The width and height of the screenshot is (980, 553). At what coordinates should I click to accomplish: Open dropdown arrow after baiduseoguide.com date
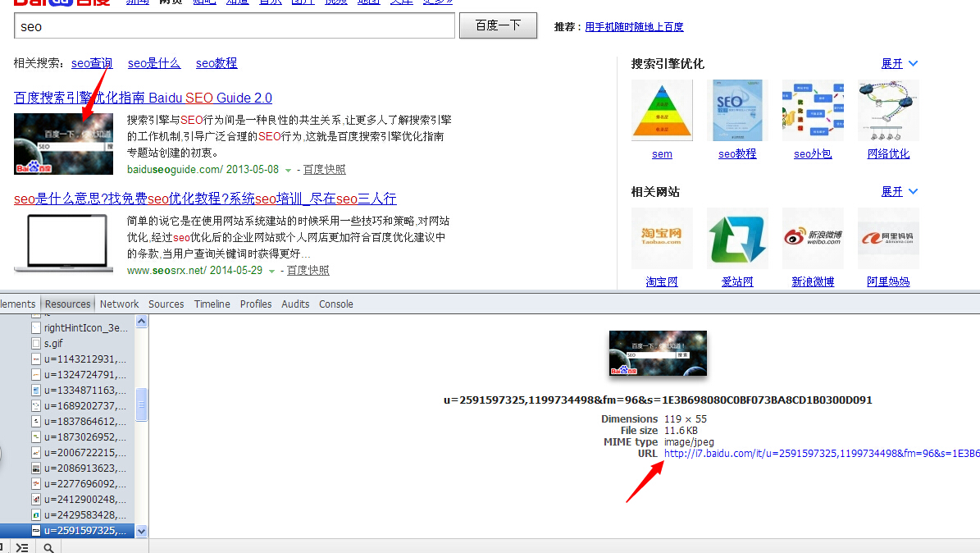click(288, 170)
